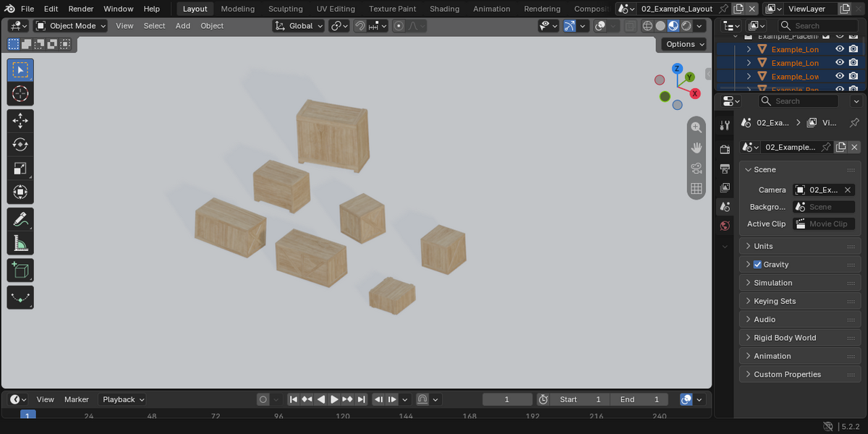Image resolution: width=868 pixels, height=434 pixels.
Task: Select the Annotate pencil tool
Action: point(20,219)
